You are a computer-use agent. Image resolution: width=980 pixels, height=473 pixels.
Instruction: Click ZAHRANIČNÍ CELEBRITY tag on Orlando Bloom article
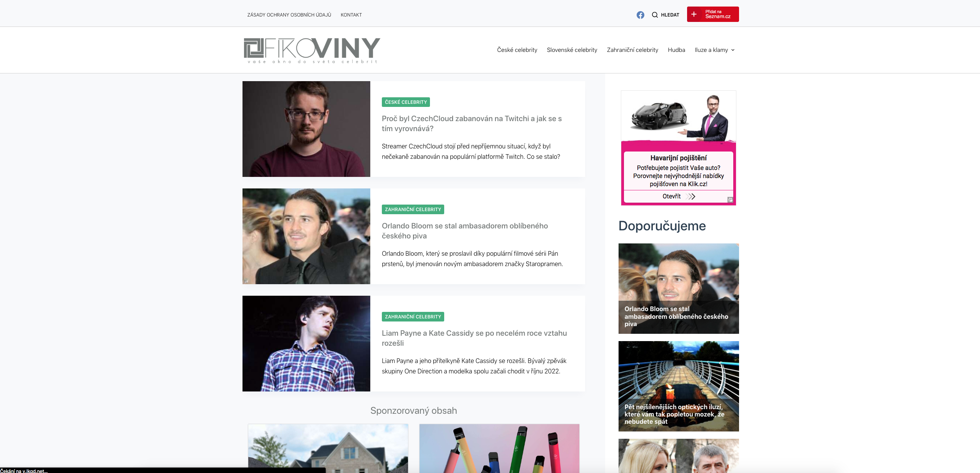click(413, 210)
